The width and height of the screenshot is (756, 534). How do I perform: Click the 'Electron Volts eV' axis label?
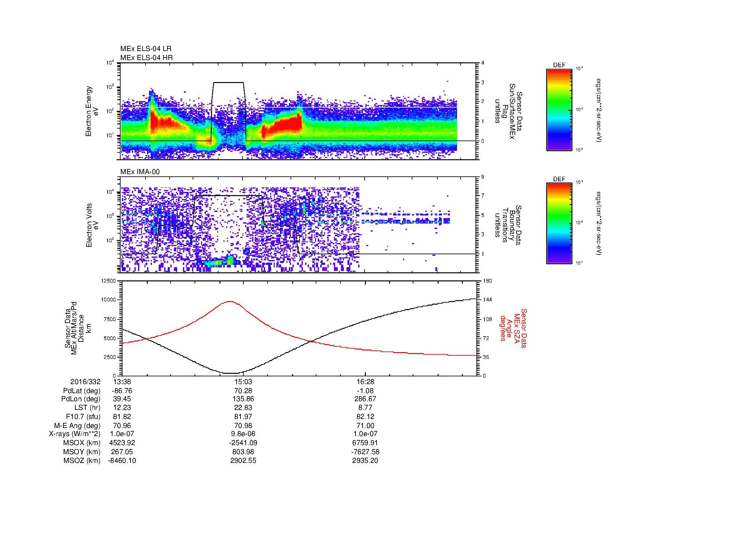click(x=92, y=225)
